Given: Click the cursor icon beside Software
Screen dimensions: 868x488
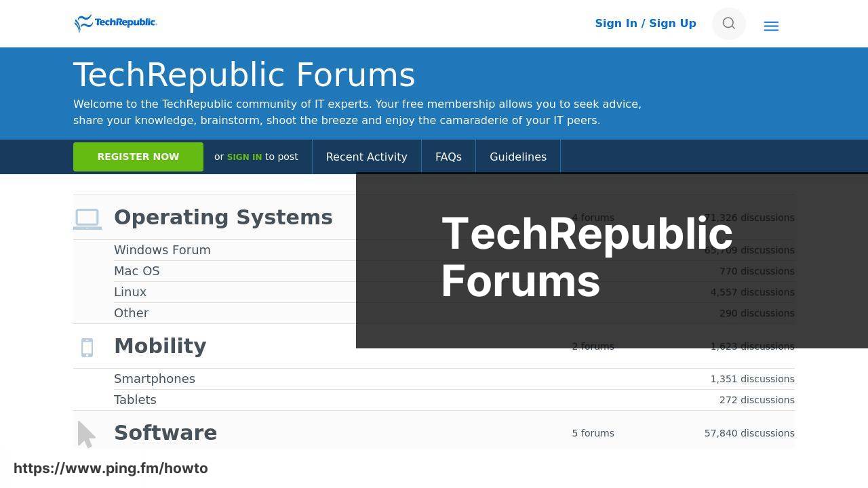Looking at the screenshot, I should pos(86,434).
